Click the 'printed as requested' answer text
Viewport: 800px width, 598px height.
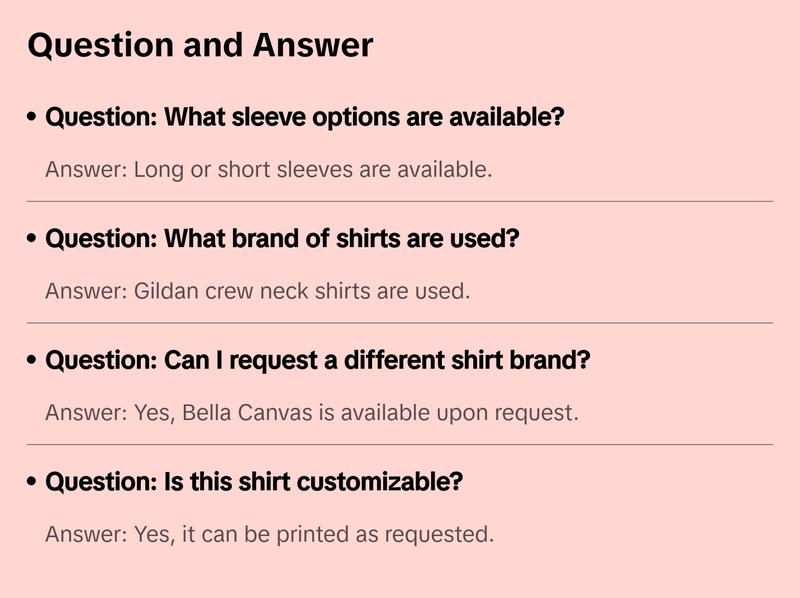coord(269,534)
